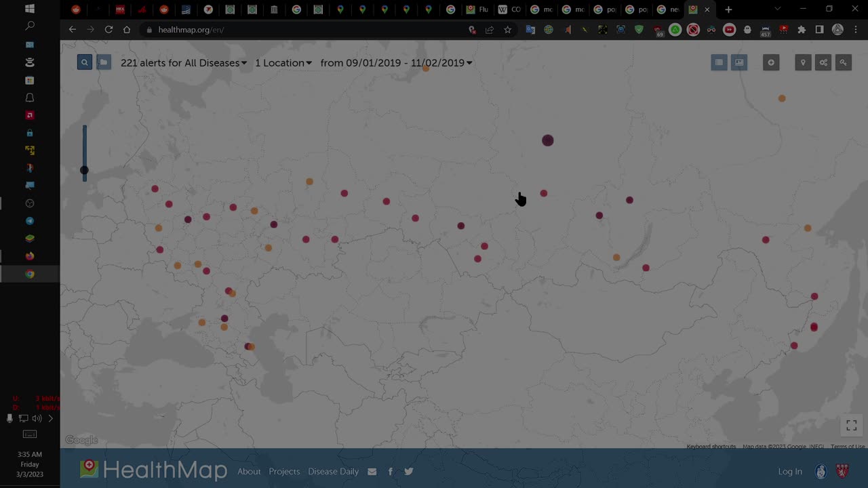The image size is (868, 488).
Task: Click the key legend icon
Action: point(844,62)
